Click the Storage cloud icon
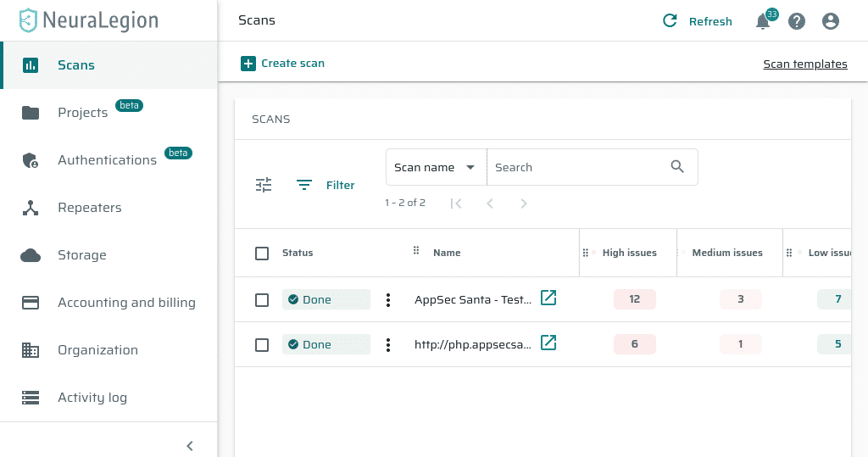 point(31,255)
